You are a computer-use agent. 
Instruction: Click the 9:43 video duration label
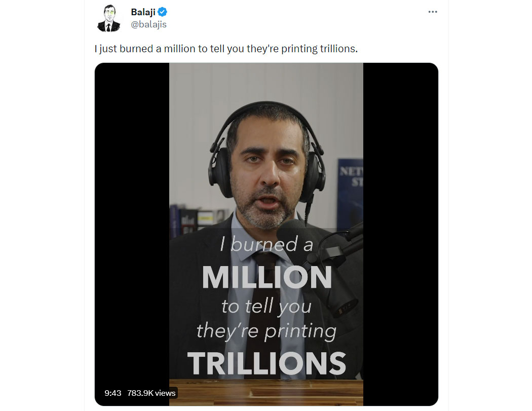tap(112, 393)
